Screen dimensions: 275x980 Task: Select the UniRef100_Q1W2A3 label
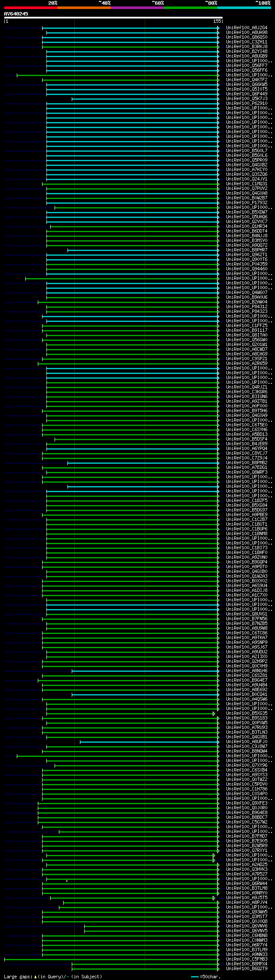247,576
